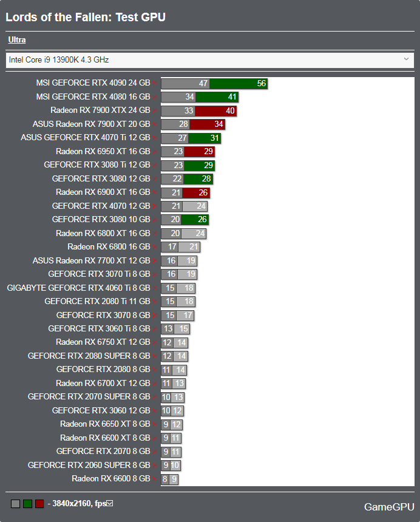Click red x next to GEFORCE RTX 2080 SUPER
This screenshot has width=420, height=522.
(155, 356)
